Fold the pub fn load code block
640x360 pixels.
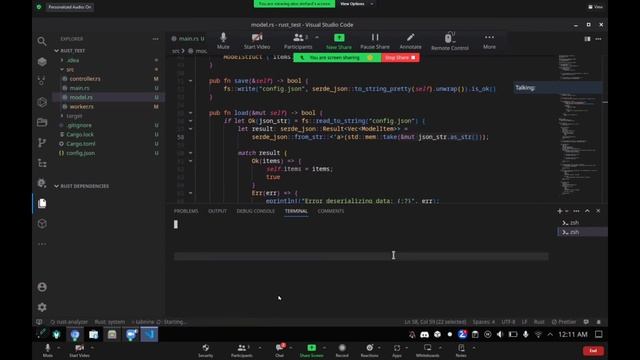pos(190,113)
